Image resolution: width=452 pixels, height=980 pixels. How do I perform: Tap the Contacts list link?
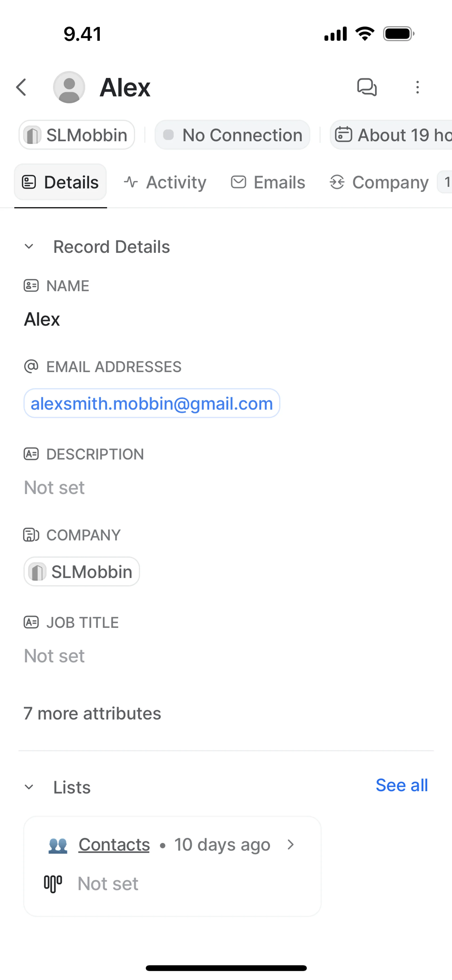tap(114, 845)
